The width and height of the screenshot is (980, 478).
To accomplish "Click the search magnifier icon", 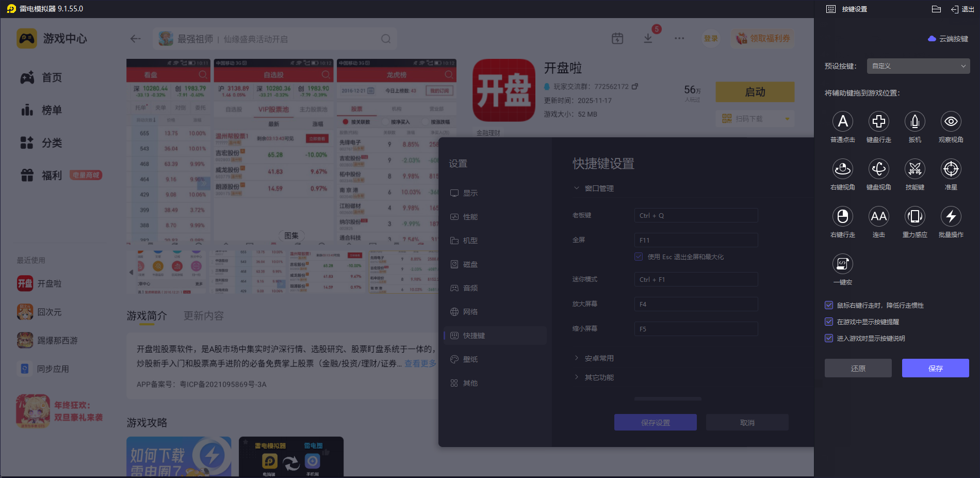I will pos(386,39).
